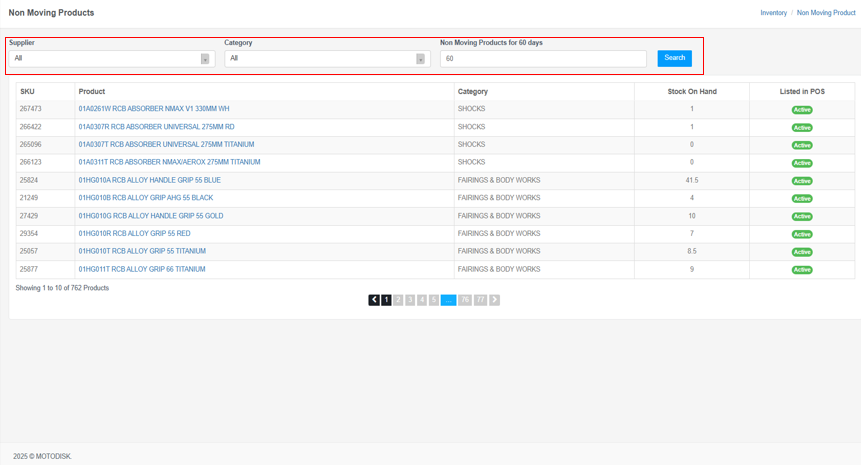Click Active badge for SKU 25877
Screen dimensions: 861x465
point(802,270)
